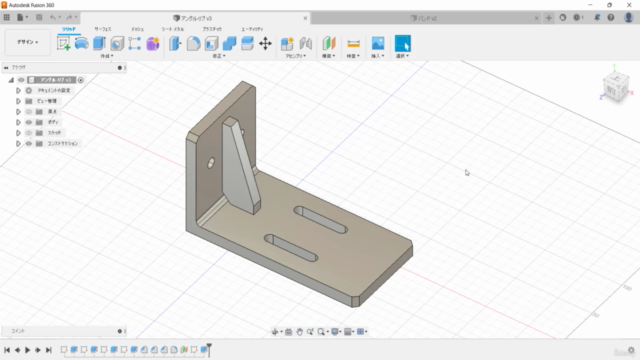Toggle visibility of the Bodies folder
The image size is (640, 360).
coord(29,122)
